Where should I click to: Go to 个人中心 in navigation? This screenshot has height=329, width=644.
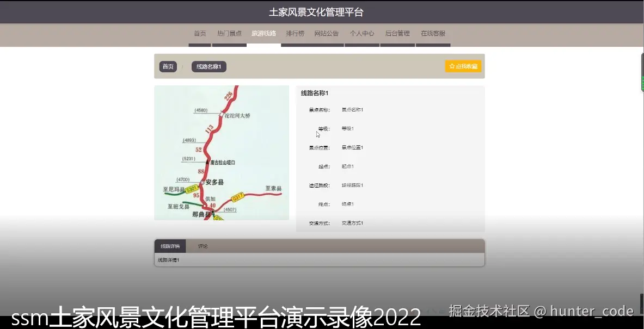click(x=362, y=34)
